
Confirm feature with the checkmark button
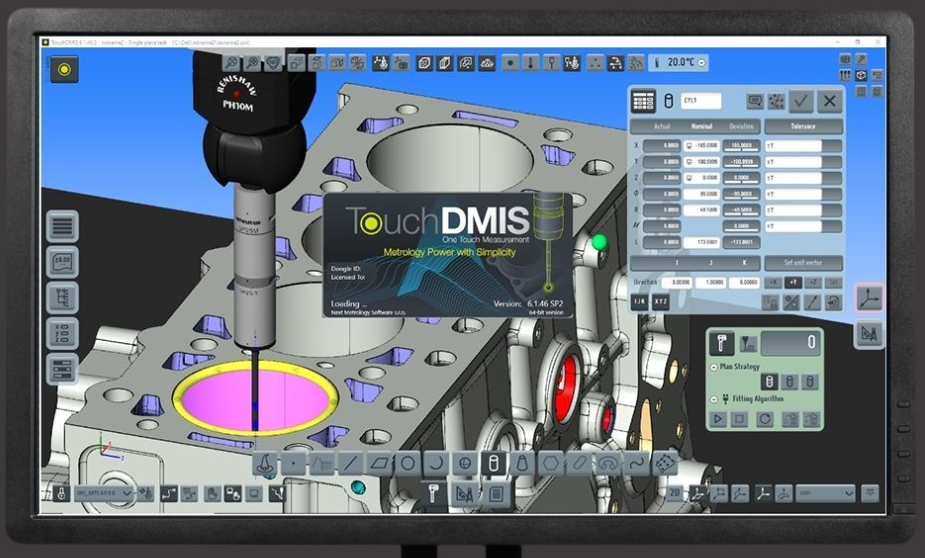coord(801,101)
